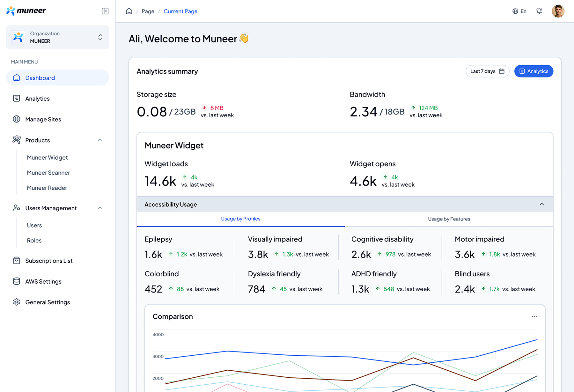Open the Organization MUNEER switcher
This screenshot has width=574, height=392.
click(57, 37)
